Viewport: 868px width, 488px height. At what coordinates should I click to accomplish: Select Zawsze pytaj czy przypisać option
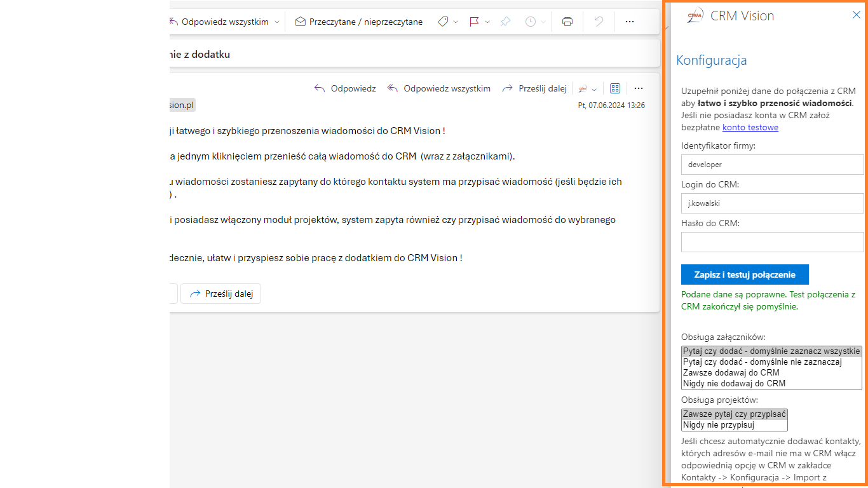[735, 414]
